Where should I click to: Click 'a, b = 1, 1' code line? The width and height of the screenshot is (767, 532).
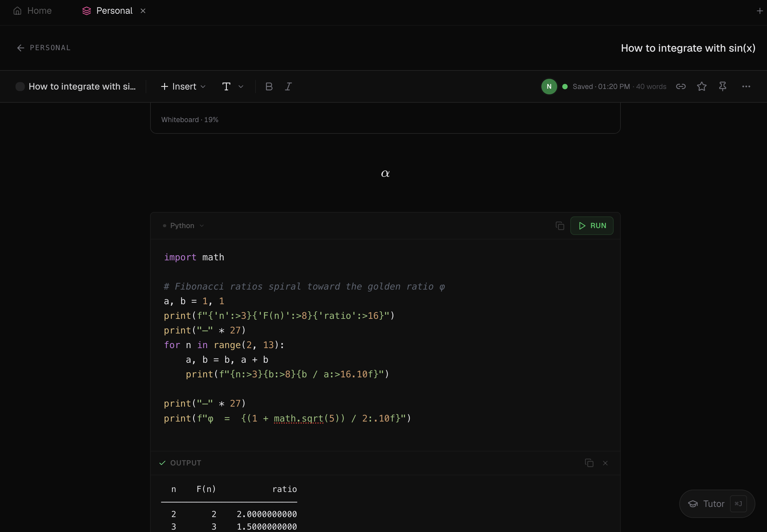(x=194, y=301)
